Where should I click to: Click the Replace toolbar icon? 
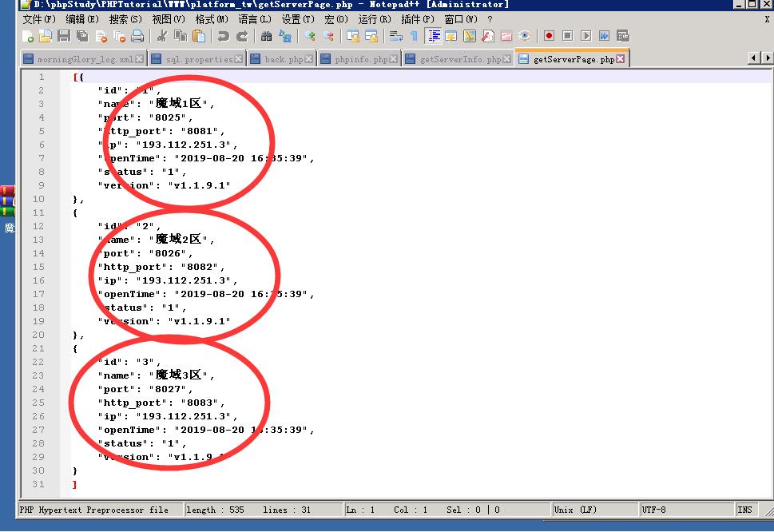tap(285, 36)
